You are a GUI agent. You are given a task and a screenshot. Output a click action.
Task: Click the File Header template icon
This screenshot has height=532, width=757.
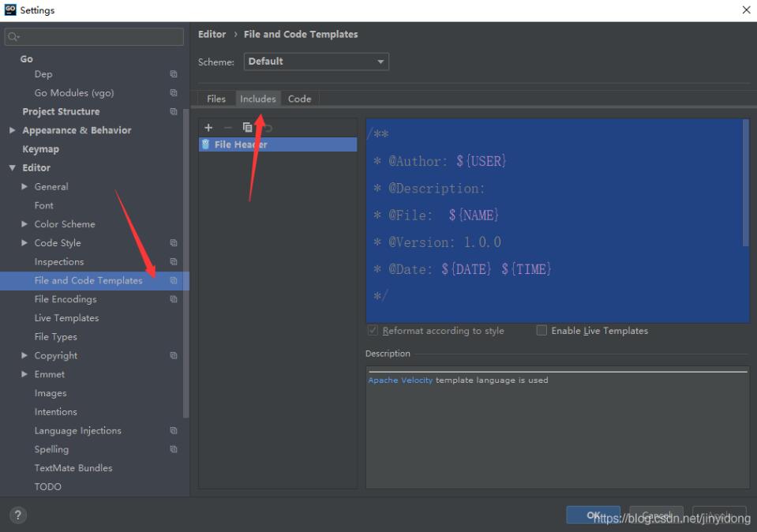(206, 144)
